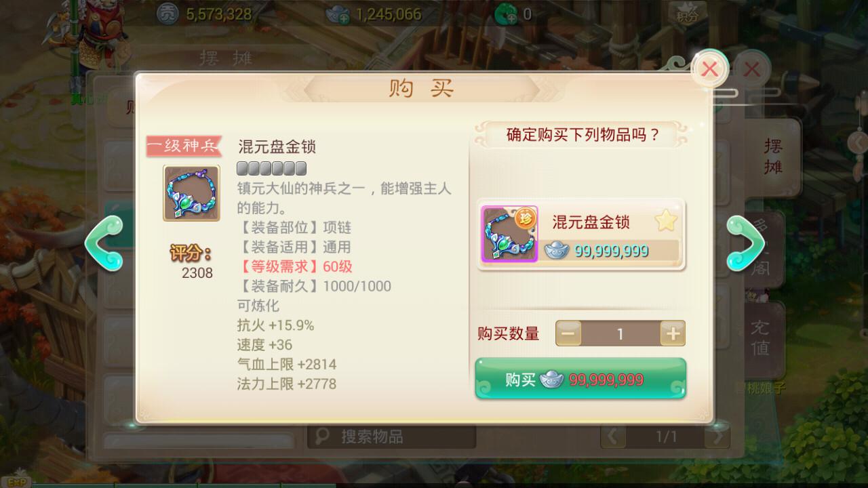This screenshot has width=868, height=488.
Task: Close the 购买 dialog with red X
Action: coord(709,68)
